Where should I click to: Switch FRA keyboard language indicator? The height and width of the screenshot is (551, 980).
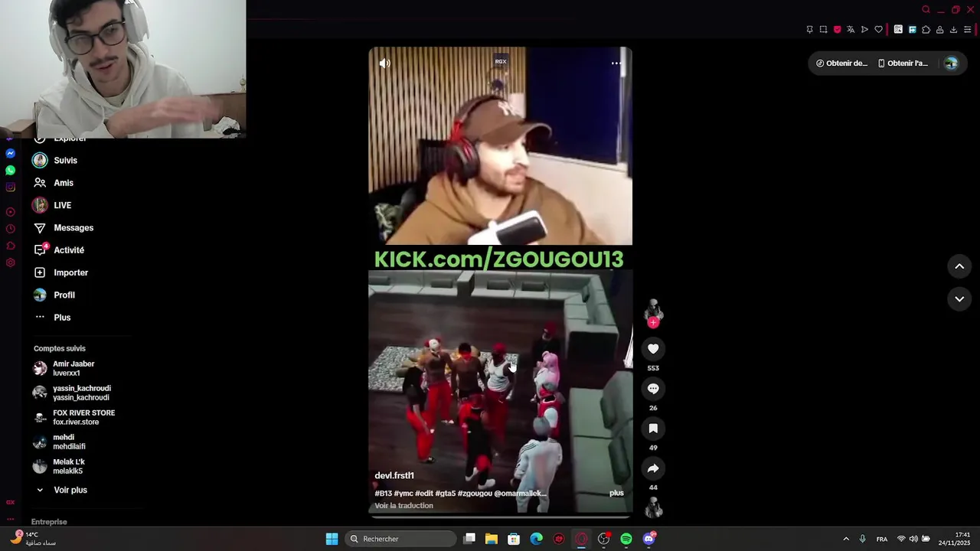[882, 539]
